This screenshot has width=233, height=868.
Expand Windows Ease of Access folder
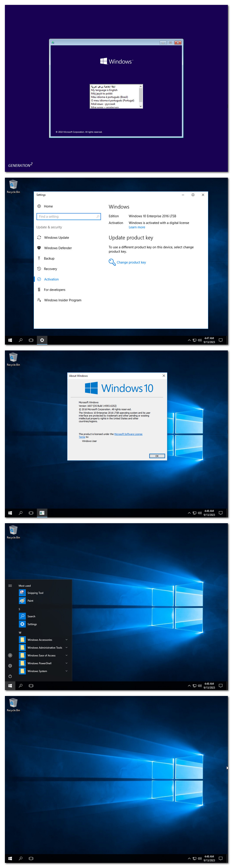(x=44, y=655)
